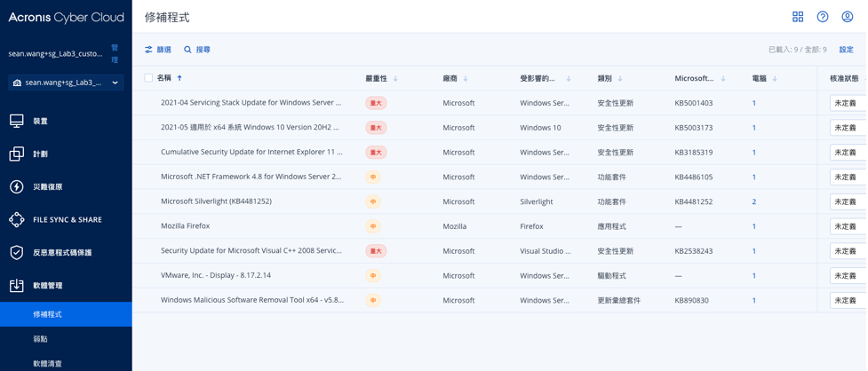The image size is (868, 371).
Task: Select Security Update for Visual C++ 2008
Action: coord(251,251)
